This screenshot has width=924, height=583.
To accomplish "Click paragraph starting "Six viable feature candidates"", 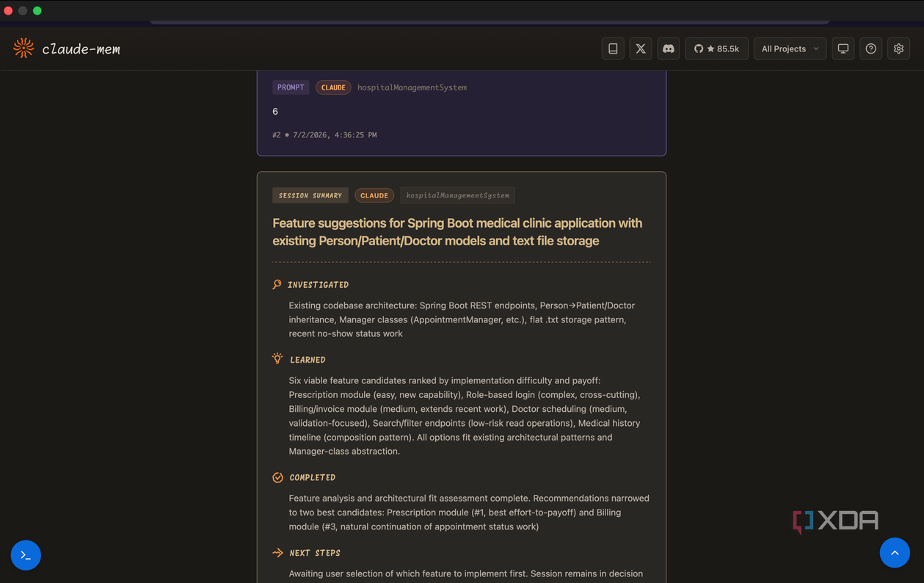I will click(x=465, y=416).
